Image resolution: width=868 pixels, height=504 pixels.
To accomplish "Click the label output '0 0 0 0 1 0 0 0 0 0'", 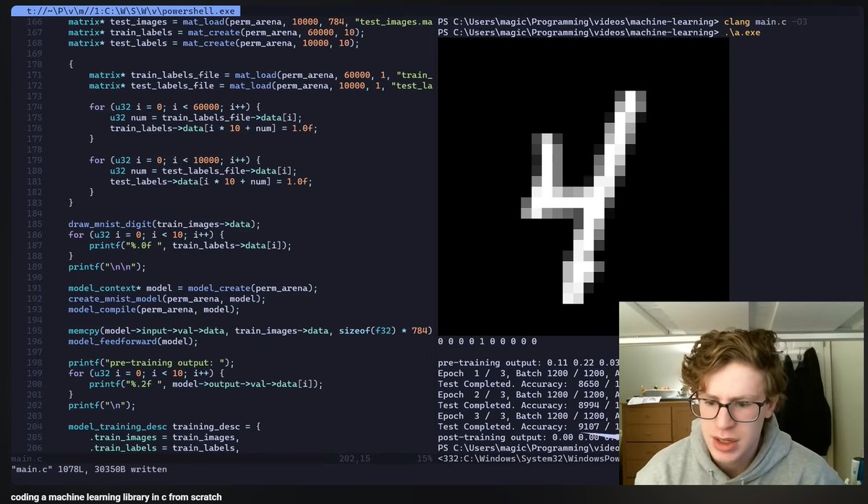I will pyautogui.click(x=488, y=341).
